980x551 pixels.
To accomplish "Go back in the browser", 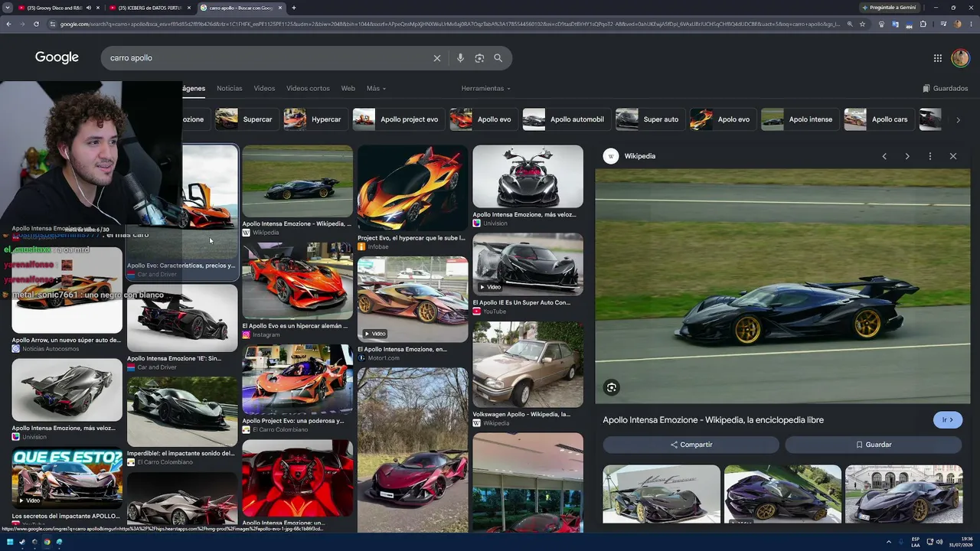I will pos(8,24).
